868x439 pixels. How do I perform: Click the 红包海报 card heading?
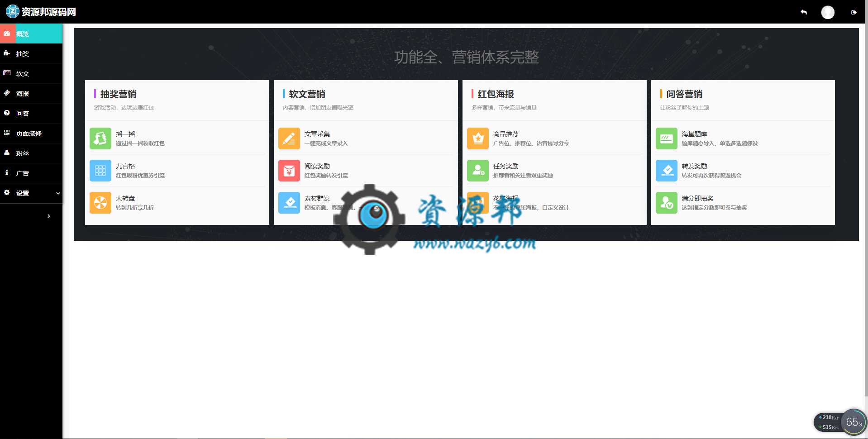496,94
